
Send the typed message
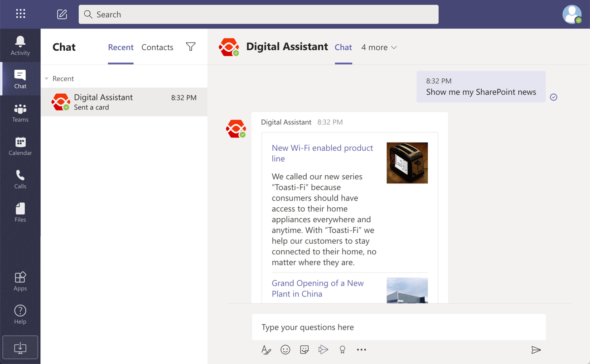pos(536,350)
